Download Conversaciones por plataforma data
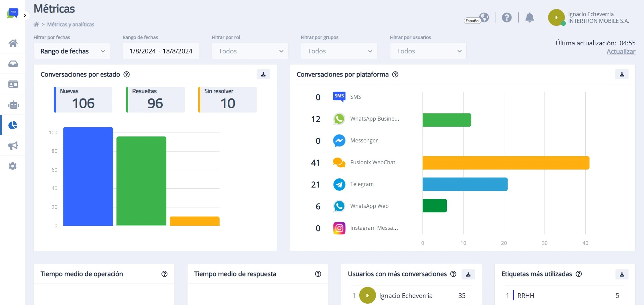Viewport: 644px width, 305px height. click(622, 75)
